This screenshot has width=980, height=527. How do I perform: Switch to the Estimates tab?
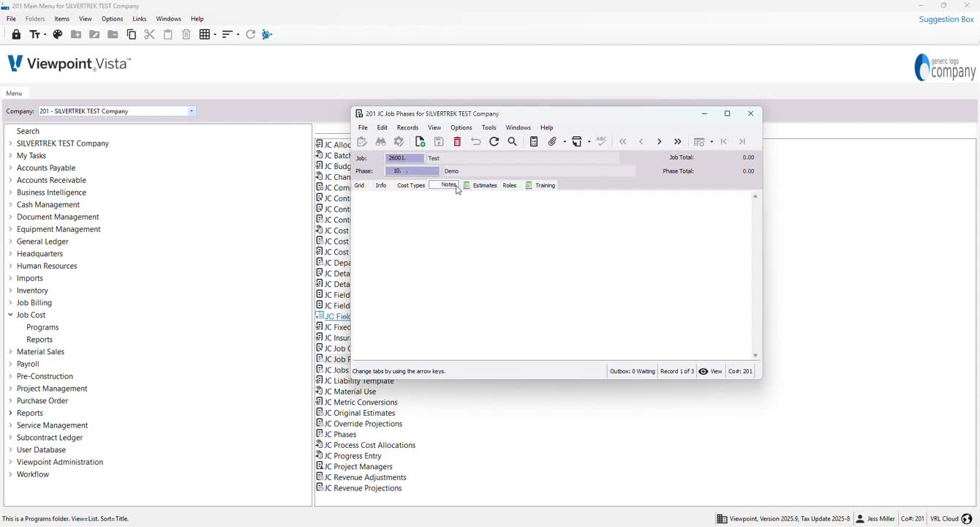click(x=480, y=185)
